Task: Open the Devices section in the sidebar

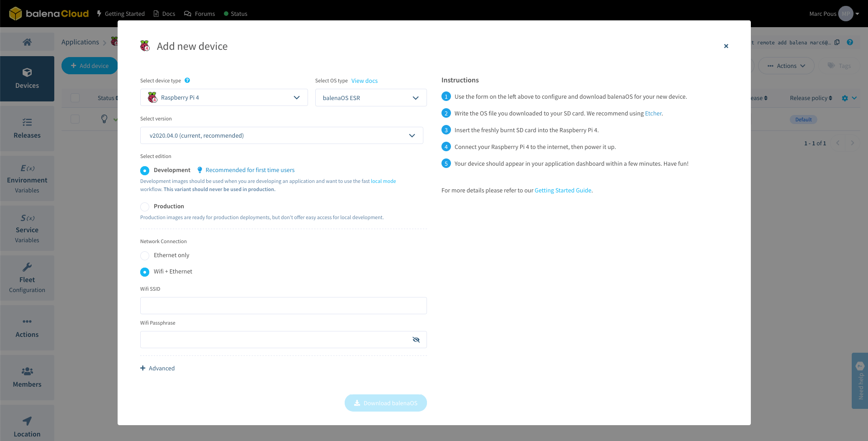Action: [27, 78]
